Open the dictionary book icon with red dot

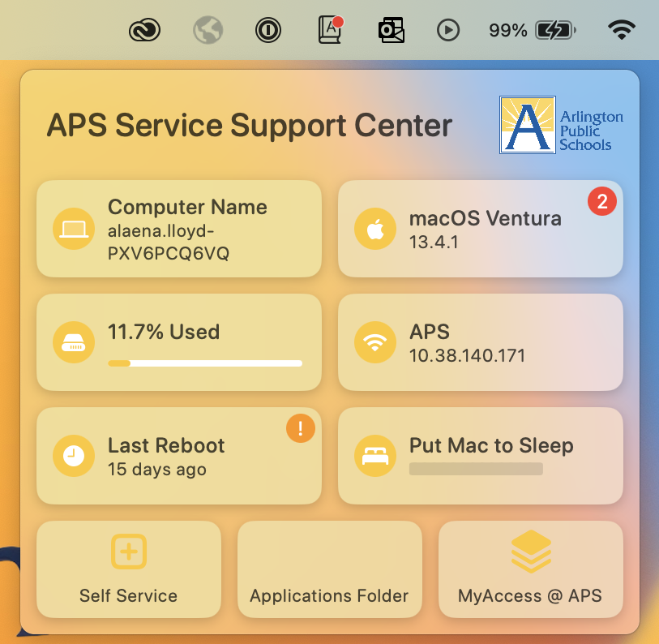331,29
